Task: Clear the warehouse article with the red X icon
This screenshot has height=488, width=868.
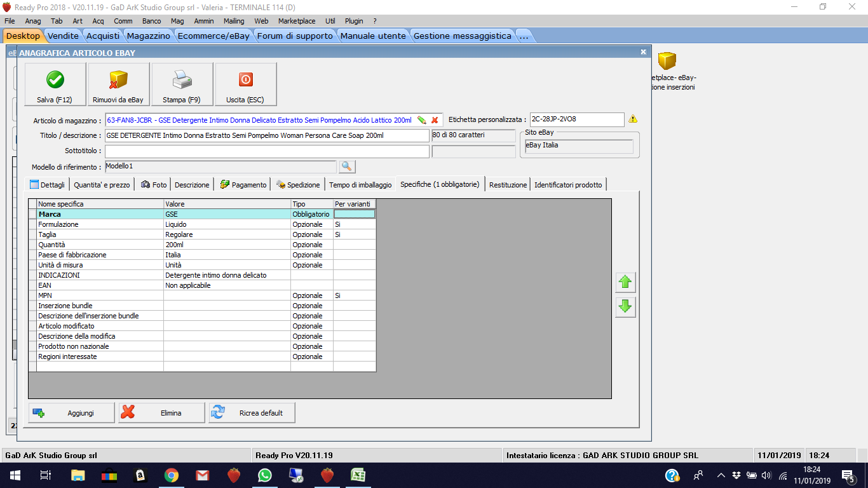Action: click(435, 120)
